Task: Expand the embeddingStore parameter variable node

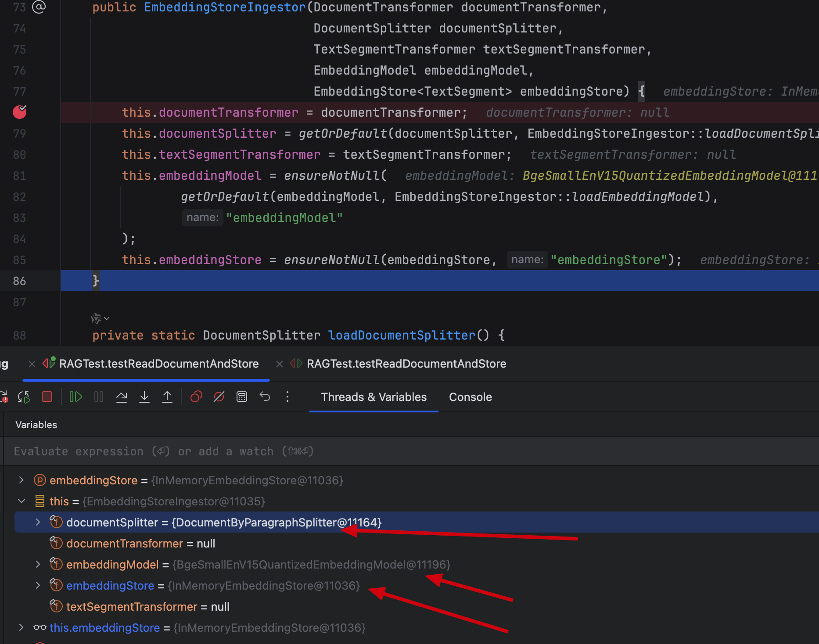Action: pyautogui.click(x=21, y=480)
